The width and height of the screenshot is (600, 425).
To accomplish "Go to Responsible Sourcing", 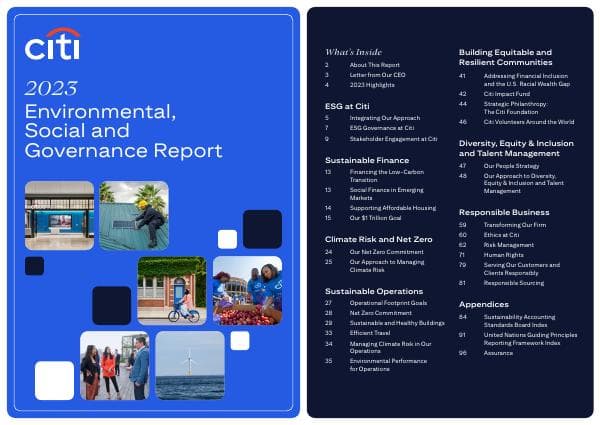I will tap(514, 283).
